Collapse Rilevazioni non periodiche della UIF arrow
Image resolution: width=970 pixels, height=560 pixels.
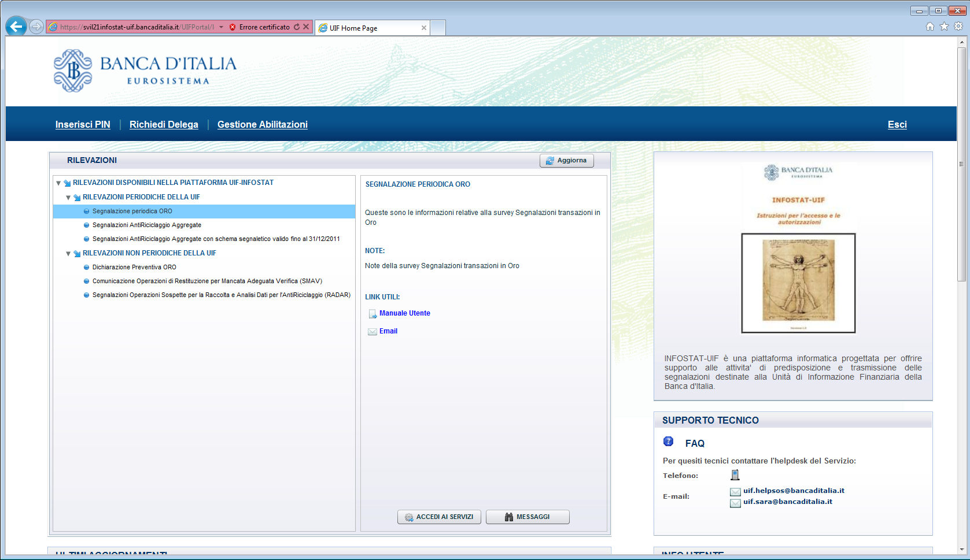[x=68, y=254]
